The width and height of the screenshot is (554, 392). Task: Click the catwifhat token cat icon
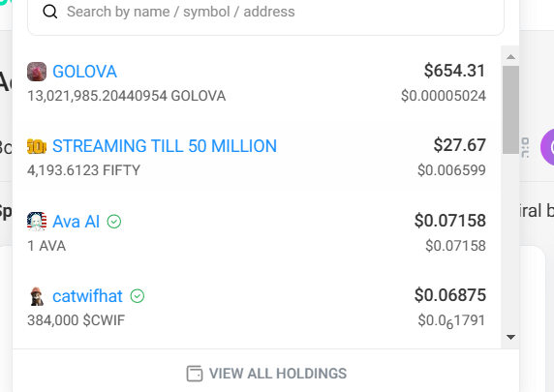pos(37,296)
